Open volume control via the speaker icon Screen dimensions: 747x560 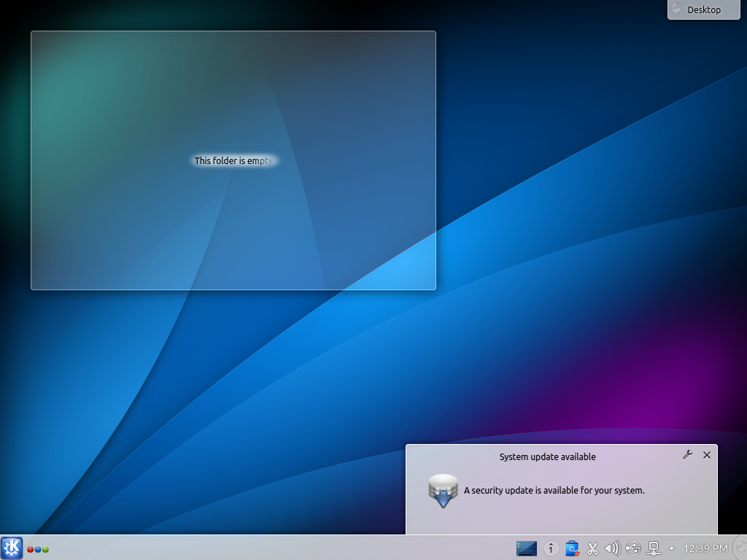[x=611, y=548]
